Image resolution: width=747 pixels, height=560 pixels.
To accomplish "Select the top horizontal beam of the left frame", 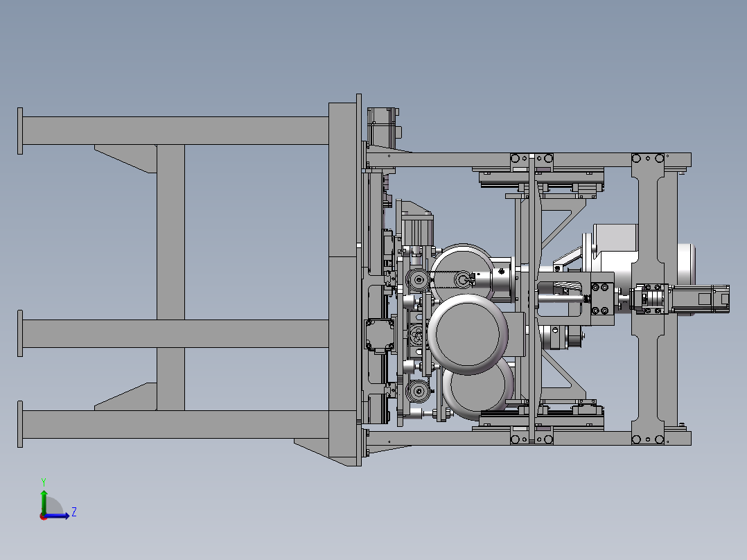I will coord(175,130).
